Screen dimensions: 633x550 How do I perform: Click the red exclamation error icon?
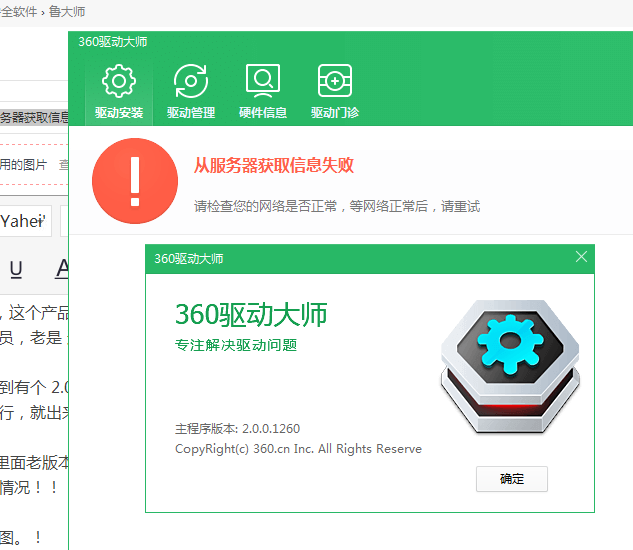pos(135,181)
